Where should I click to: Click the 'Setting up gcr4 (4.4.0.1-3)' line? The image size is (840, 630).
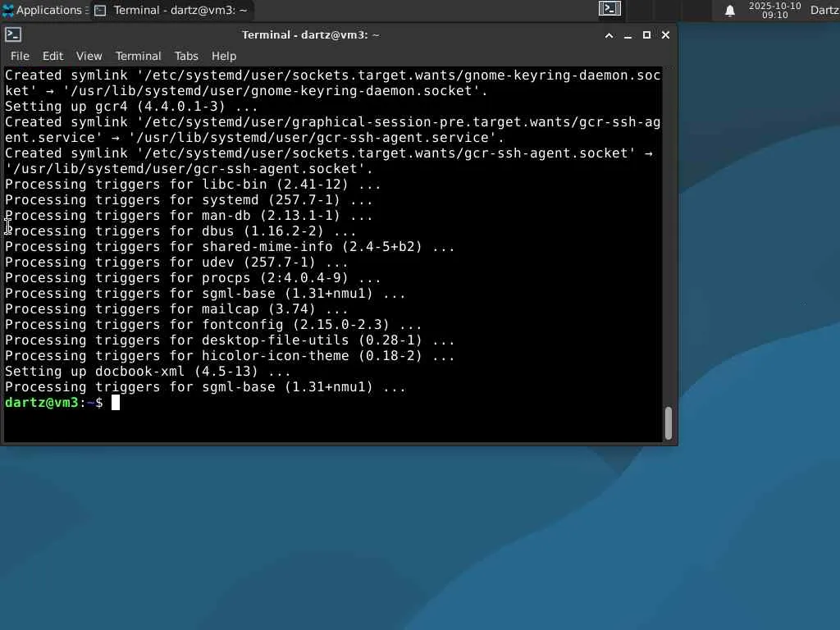coord(131,107)
